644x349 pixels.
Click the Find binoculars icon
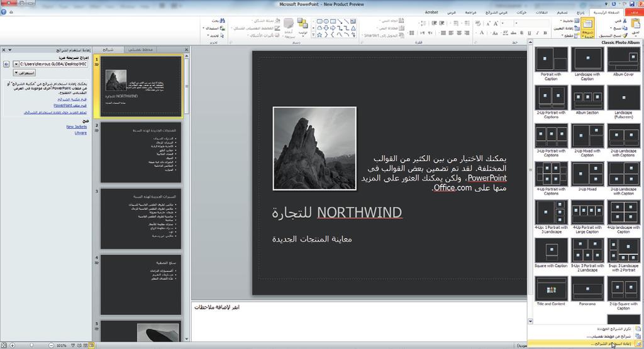[222, 21]
